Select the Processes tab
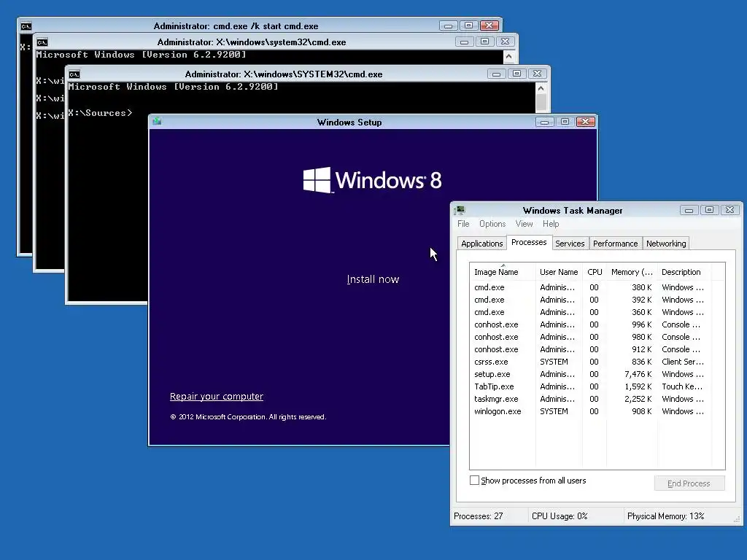Screen dimensions: 747x560 [529, 242]
